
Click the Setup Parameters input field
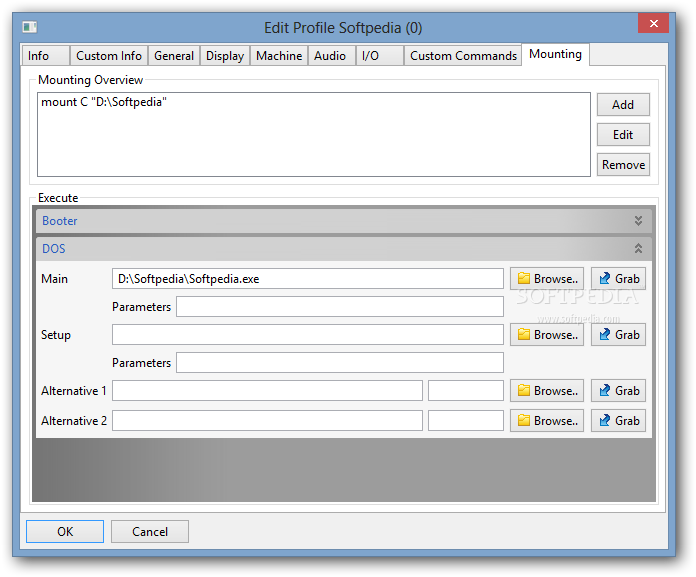[x=340, y=363]
